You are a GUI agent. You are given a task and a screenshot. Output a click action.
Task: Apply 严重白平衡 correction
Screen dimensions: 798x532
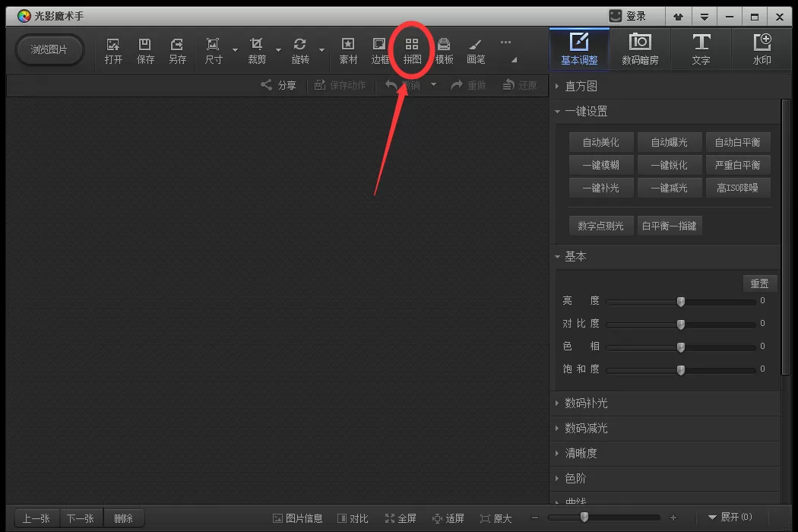point(737,165)
